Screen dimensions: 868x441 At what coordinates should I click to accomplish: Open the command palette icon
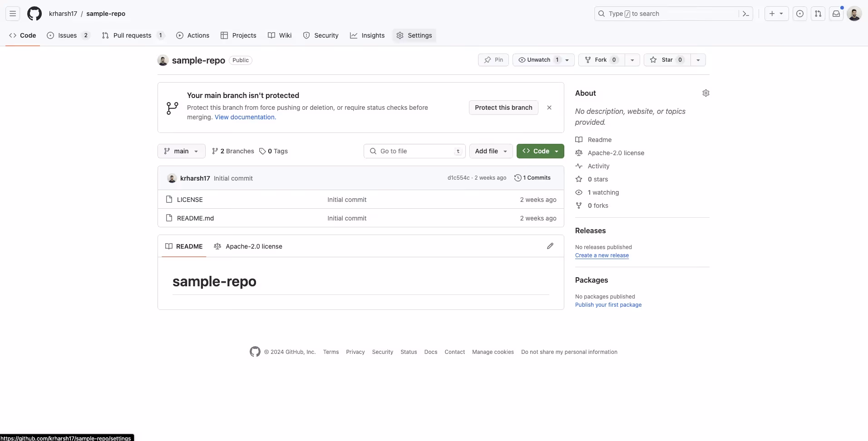tap(746, 14)
